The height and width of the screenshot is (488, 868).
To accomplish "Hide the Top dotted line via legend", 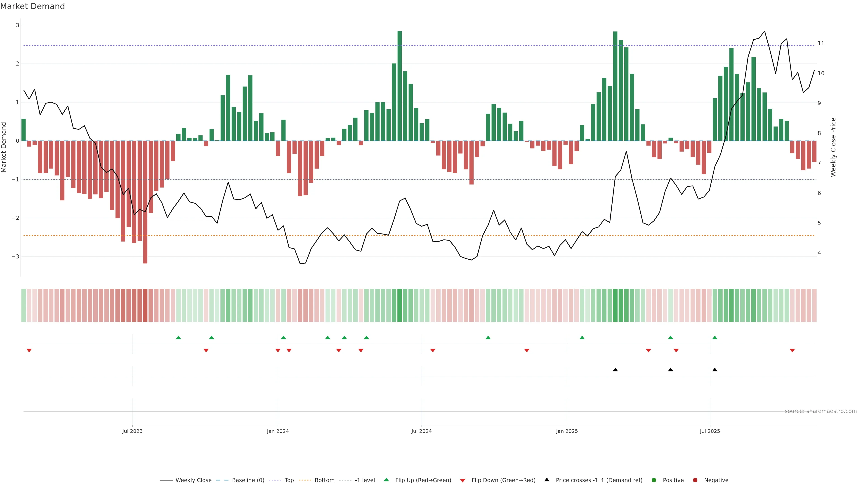I will coord(289,480).
